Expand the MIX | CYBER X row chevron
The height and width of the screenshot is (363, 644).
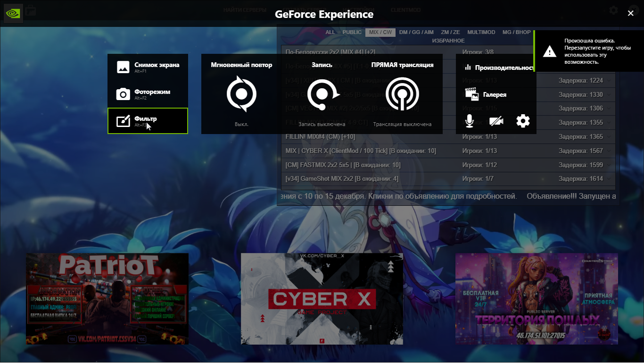(610, 151)
